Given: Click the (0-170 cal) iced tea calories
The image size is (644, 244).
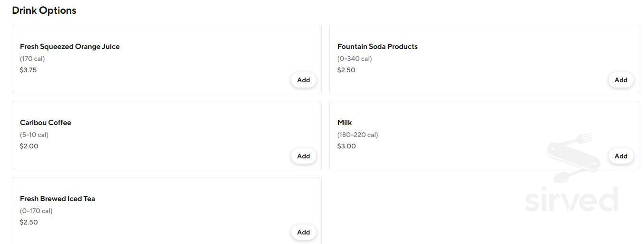Looking at the screenshot, I should coord(36,211).
